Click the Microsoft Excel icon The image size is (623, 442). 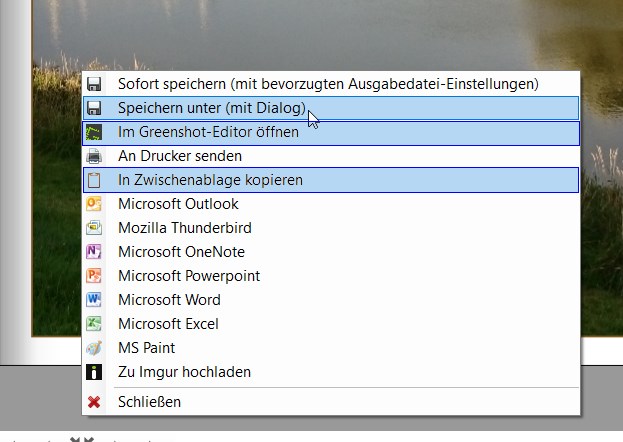pos(94,324)
